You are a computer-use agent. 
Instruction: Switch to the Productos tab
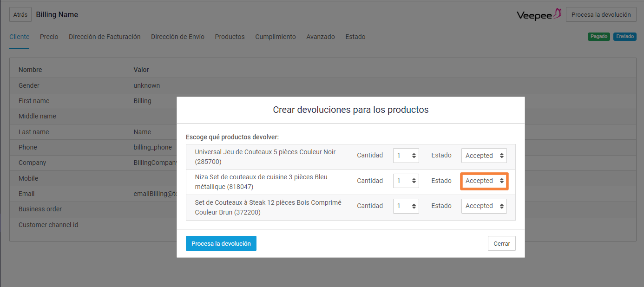(230, 37)
